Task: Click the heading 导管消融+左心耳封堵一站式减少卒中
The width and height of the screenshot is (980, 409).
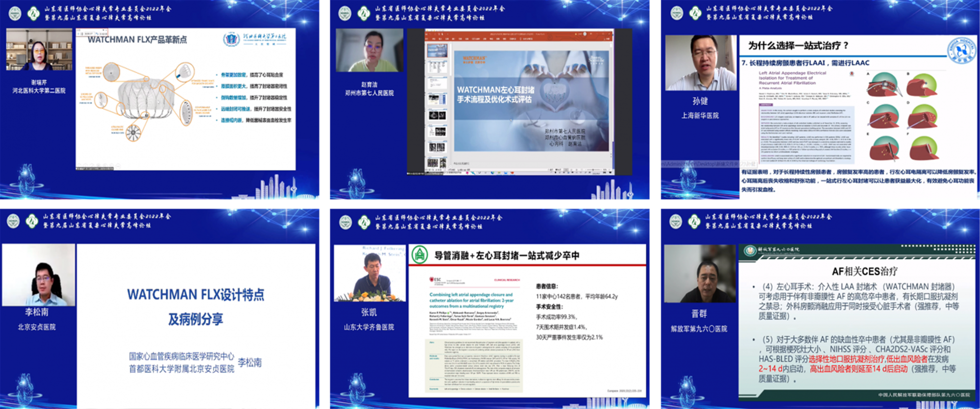Action: point(507,256)
